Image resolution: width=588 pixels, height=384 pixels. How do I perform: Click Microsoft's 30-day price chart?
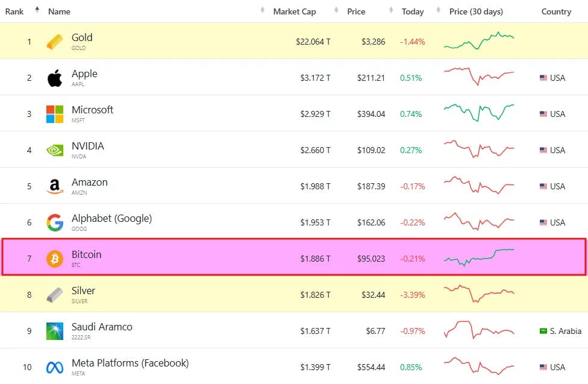479,113
